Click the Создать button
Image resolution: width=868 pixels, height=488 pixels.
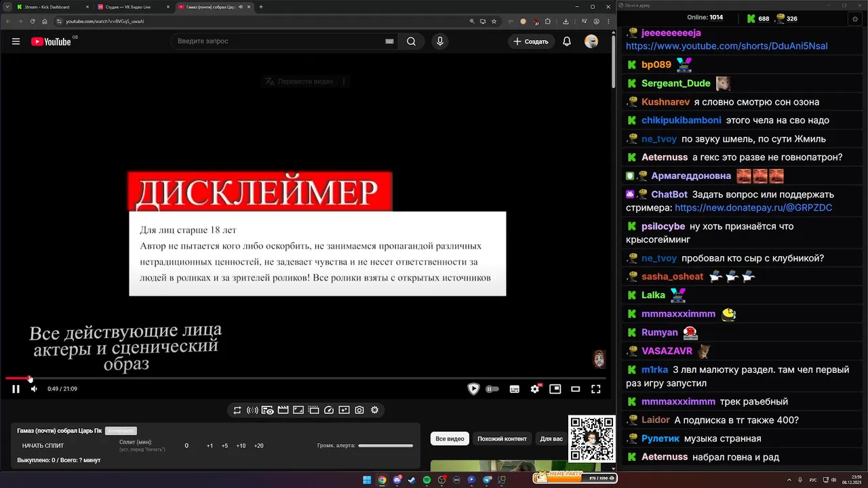pos(531,41)
